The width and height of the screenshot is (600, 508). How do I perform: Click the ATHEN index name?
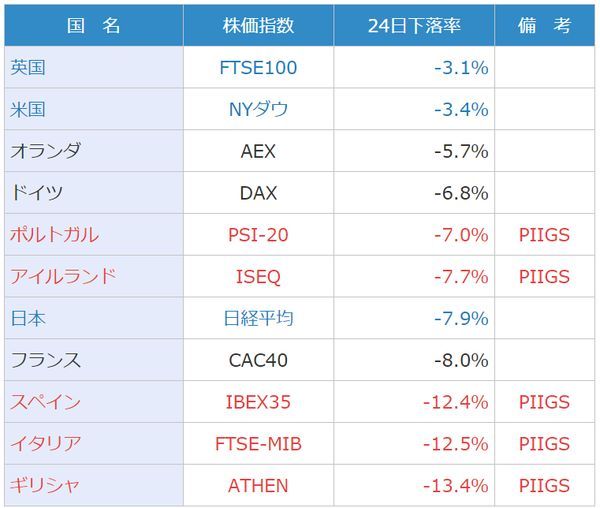pos(258,486)
